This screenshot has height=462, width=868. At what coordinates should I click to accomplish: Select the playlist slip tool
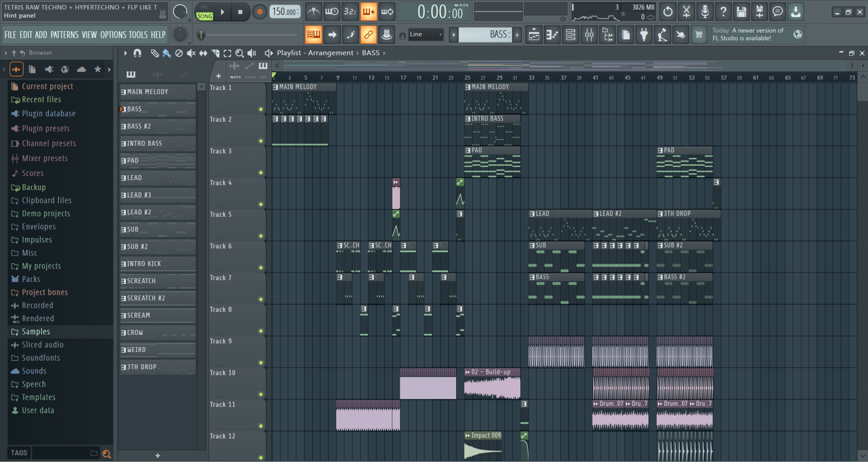coord(203,53)
